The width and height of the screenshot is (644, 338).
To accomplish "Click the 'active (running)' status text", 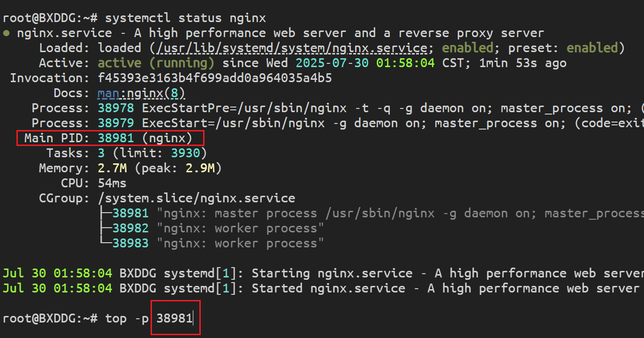I will tap(156, 63).
